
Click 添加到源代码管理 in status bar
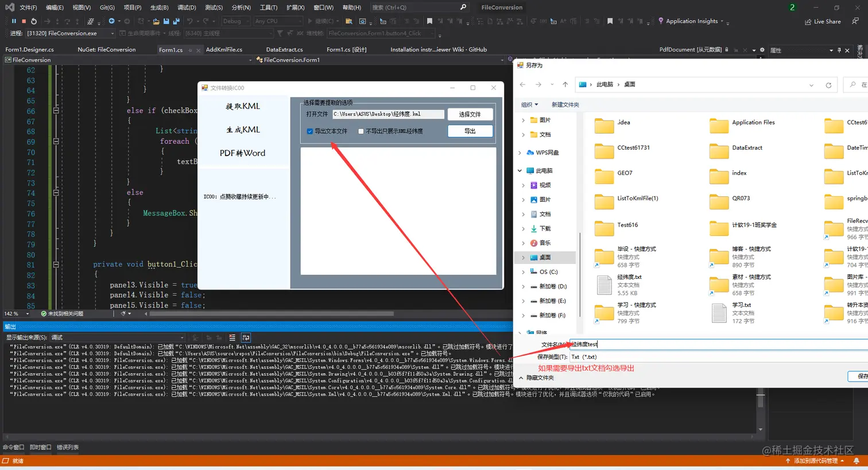(815, 461)
